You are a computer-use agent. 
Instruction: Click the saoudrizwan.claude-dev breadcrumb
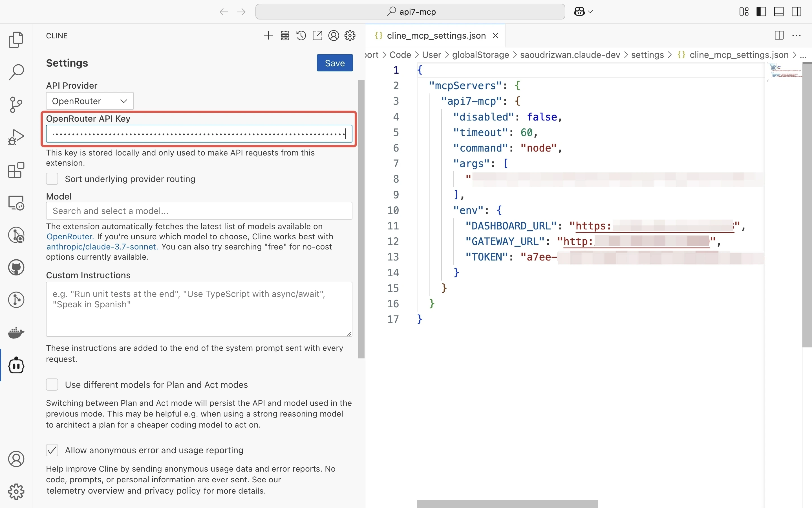(x=570, y=55)
